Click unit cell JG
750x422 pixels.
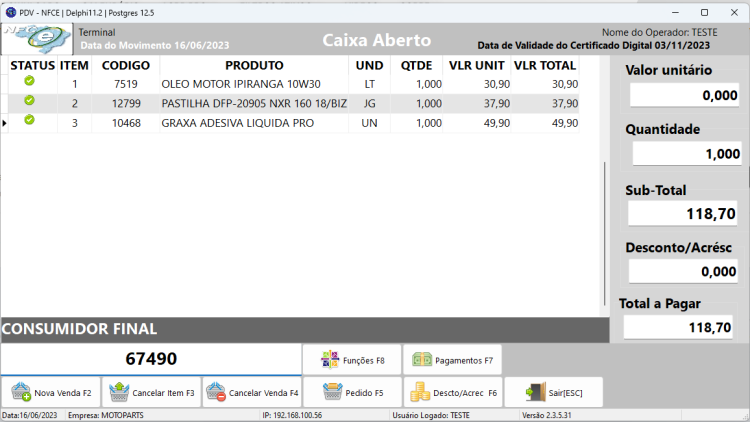tap(369, 103)
